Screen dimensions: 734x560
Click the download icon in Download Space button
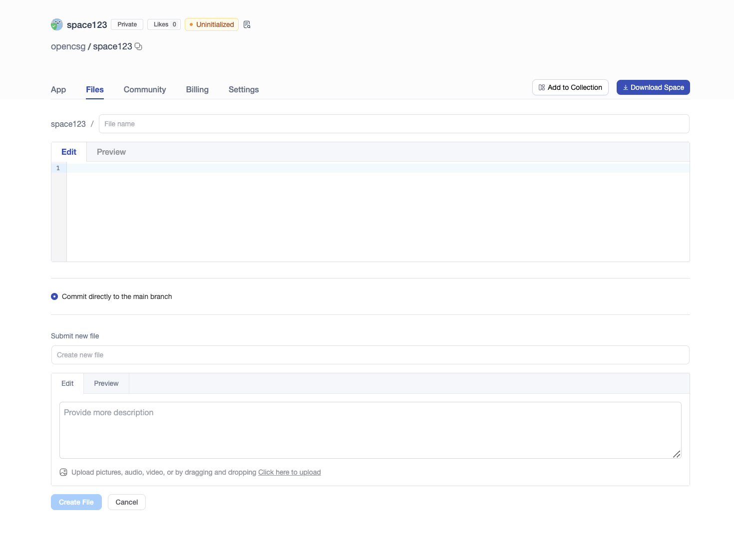click(x=626, y=87)
